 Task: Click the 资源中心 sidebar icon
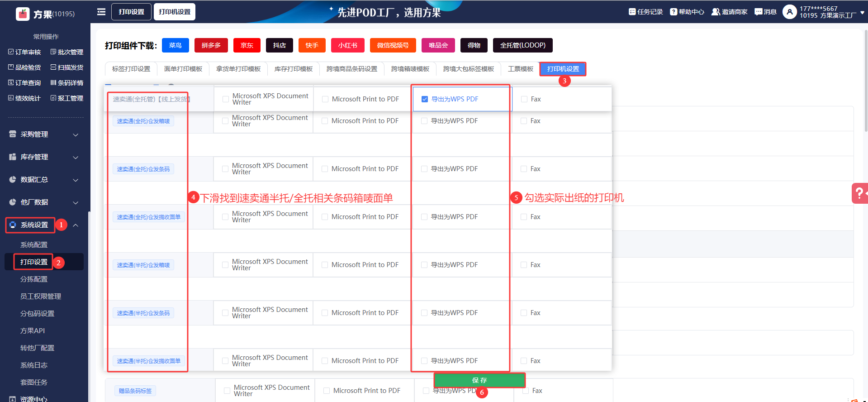coord(12,399)
